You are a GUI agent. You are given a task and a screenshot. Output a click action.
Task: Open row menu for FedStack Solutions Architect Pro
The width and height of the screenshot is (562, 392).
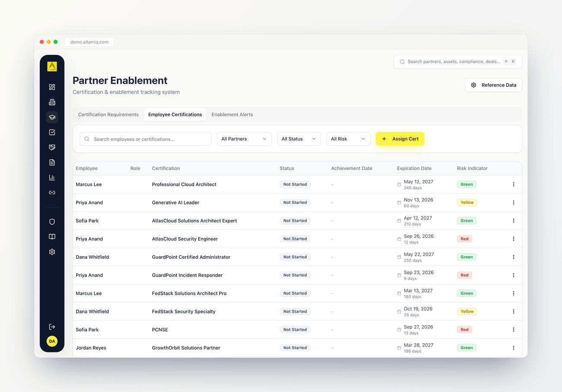pos(514,293)
